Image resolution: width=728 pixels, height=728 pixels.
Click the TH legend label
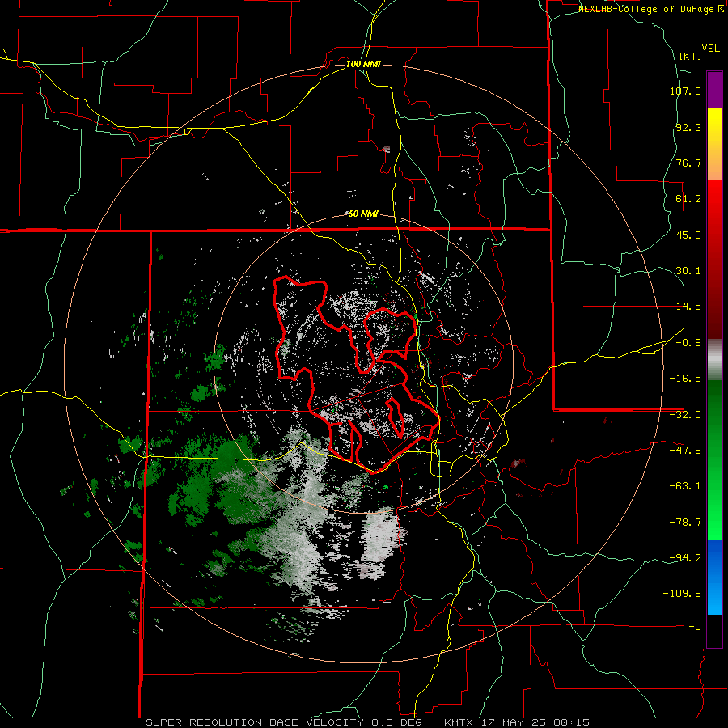click(x=695, y=629)
